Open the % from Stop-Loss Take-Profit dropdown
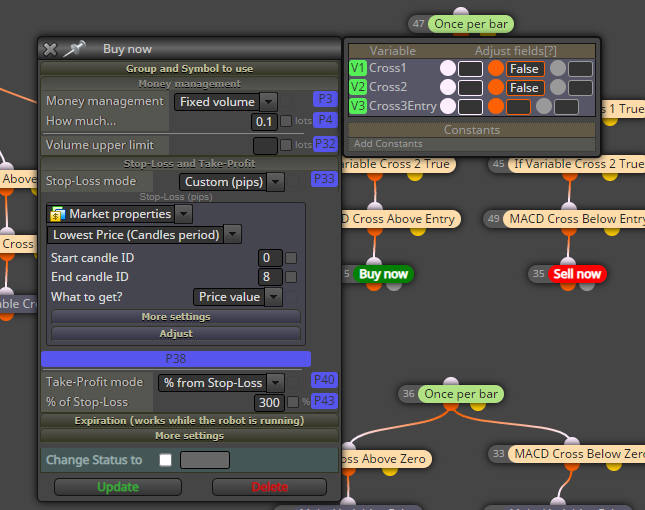This screenshot has width=645, height=510. coord(221,383)
